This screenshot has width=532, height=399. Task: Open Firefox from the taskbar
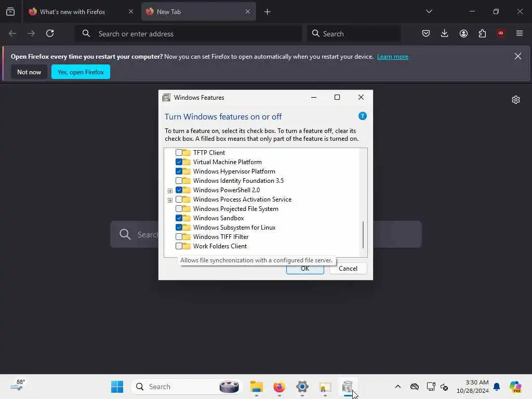tap(279, 387)
